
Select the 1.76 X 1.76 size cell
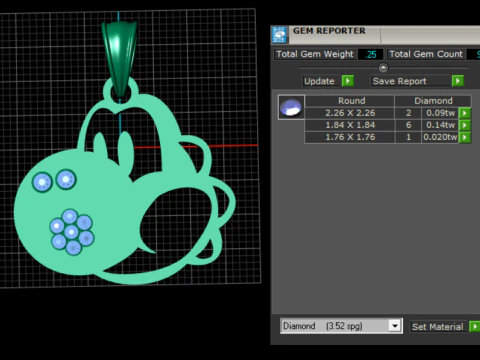pos(350,137)
